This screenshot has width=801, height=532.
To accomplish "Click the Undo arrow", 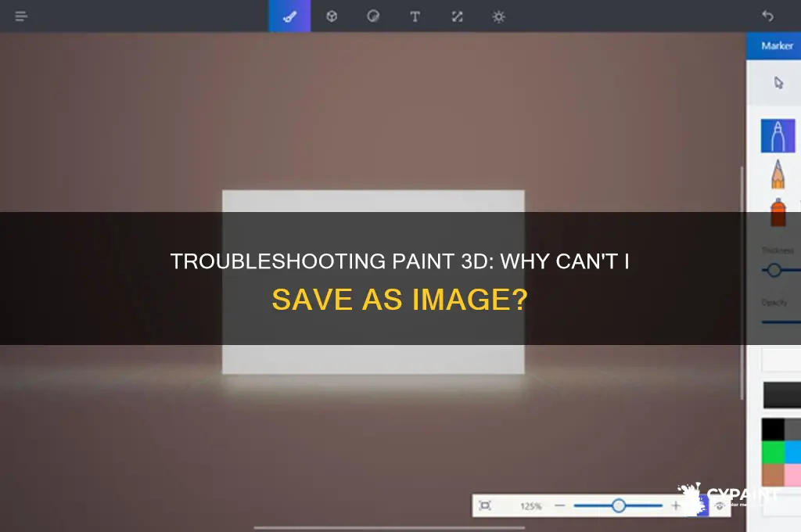I will click(x=767, y=16).
